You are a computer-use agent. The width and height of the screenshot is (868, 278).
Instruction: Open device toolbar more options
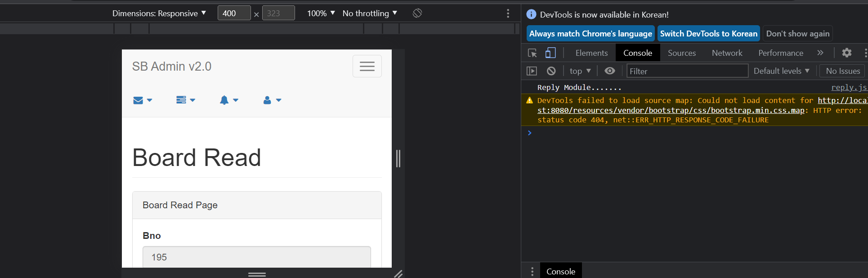click(x=508, y=13)
